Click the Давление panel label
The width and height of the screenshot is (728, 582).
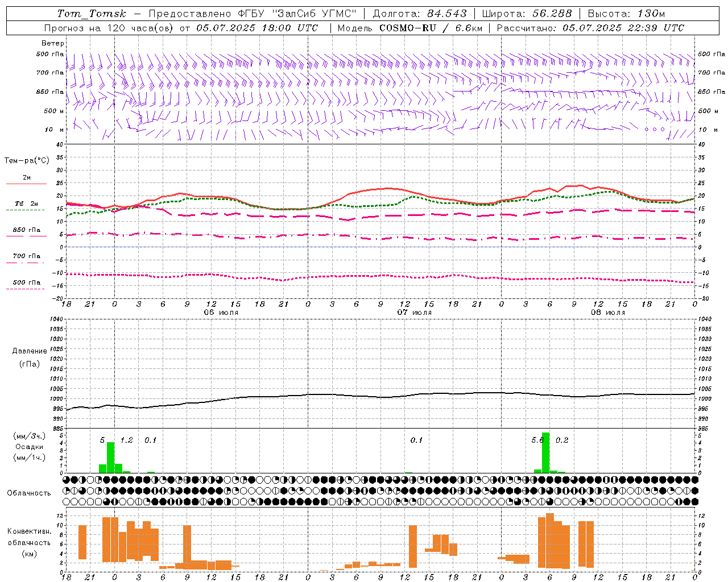coord(30,351)
